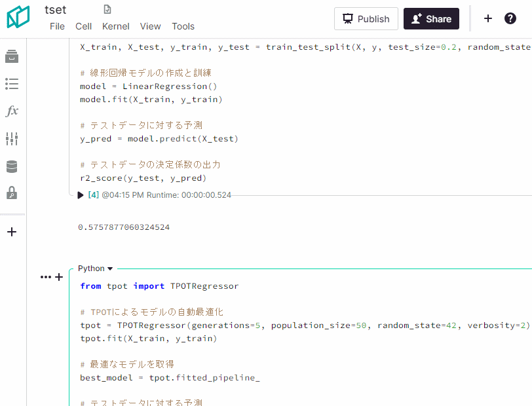This screenshot has height=406, width=532.
Task: Click the Publish button
Action: pyautogui.click(x=366, y=19)
